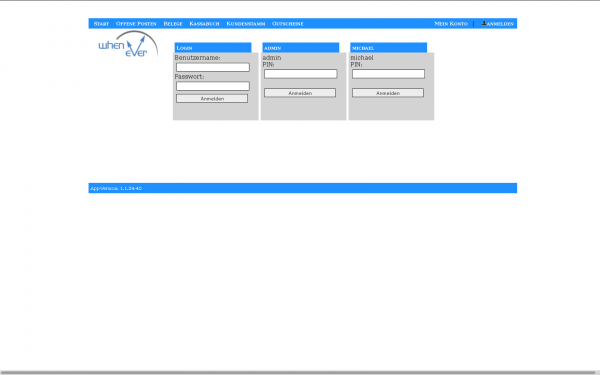Click the Anmelden link in top bar
Viewport: 600px width, 375px height.
click(500, 24)
